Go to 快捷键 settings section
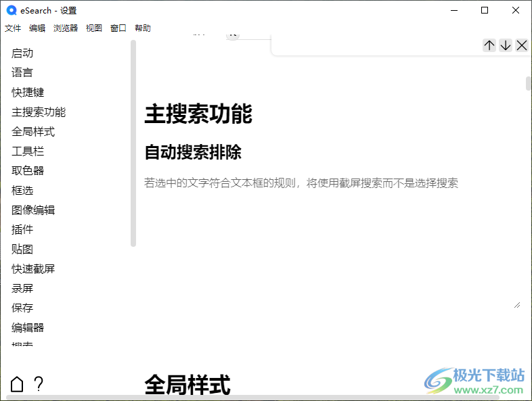 click(28, 92)
